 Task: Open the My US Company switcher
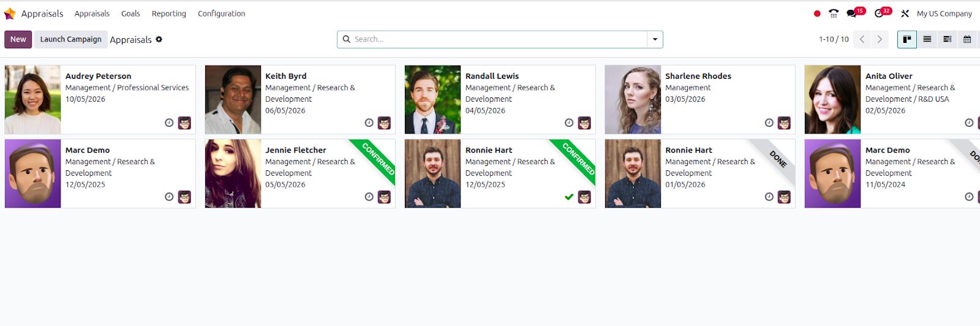pos(944,13)
